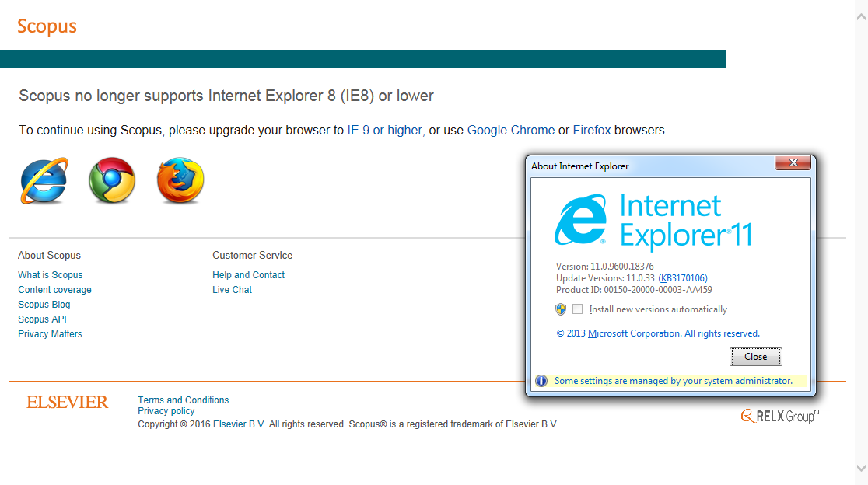This screenshot has height=485, width=868.
Task: Open the Help and Contact link
Action: pyautogui.click(x=249, y=275)
